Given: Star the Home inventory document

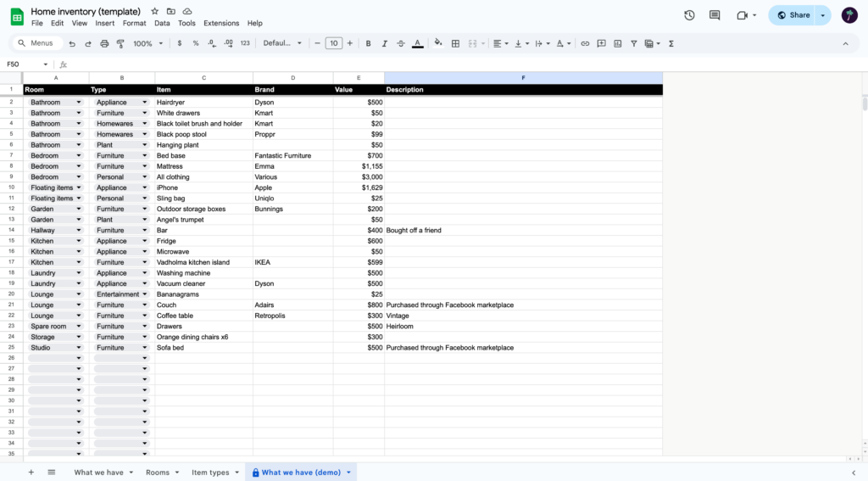Looking at the screenshot, I should click(x=154, y=11).
